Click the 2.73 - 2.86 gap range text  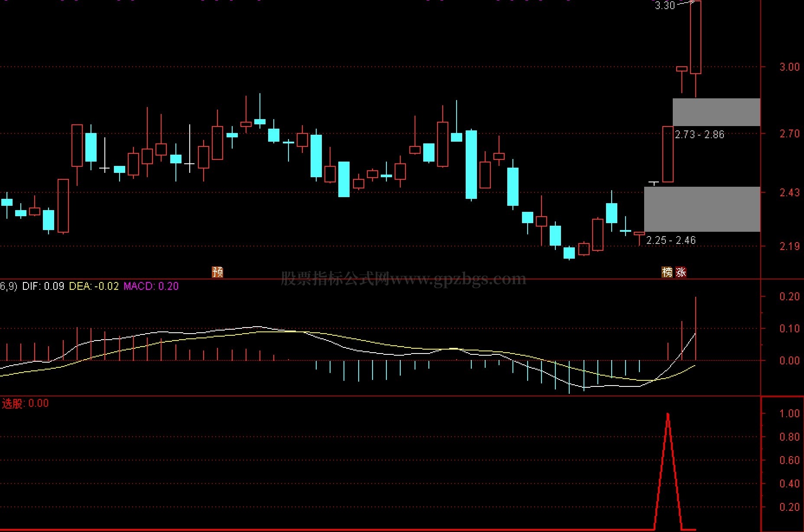tap(699, 135)
